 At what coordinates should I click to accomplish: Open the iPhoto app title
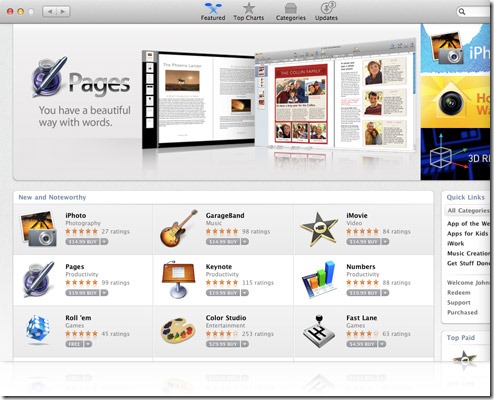[x=76, y=216]
